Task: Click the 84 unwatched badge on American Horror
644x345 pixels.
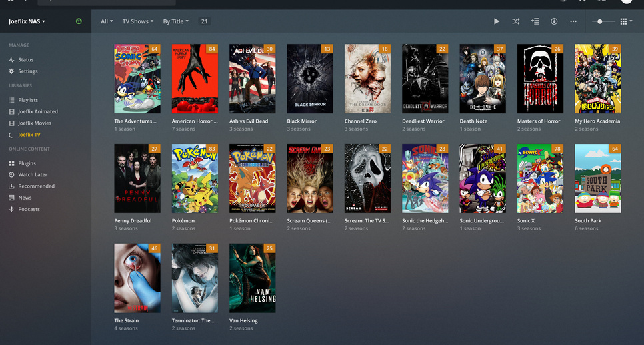Action: (212, 49)
